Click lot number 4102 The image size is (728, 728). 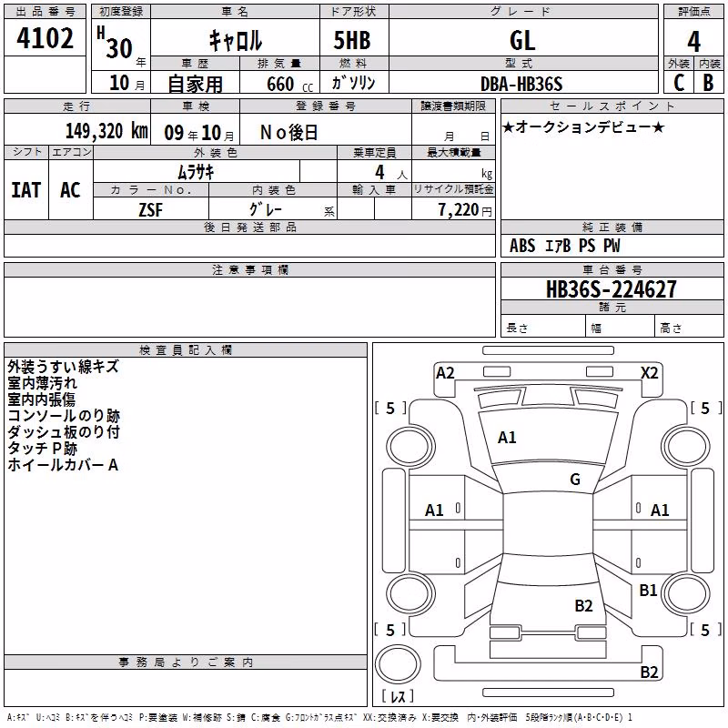coord(45,38)
